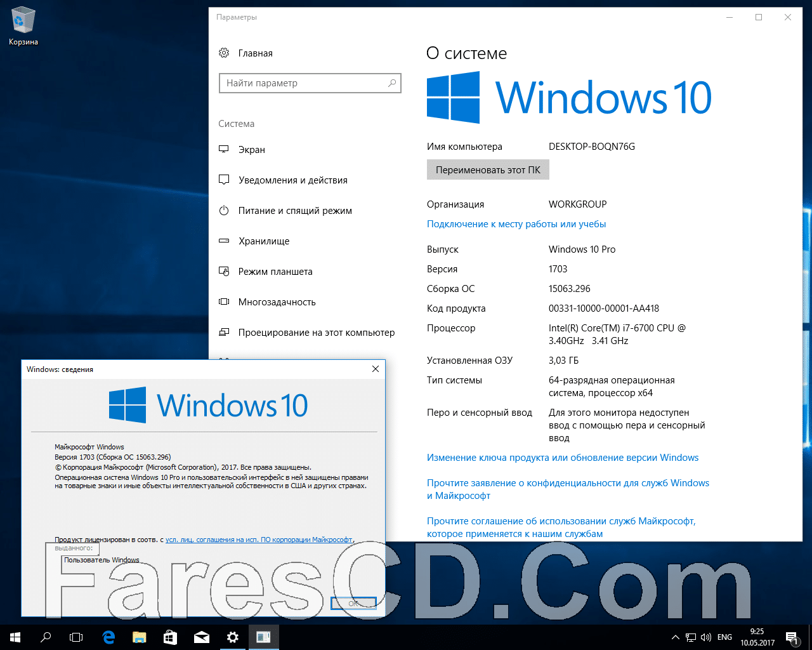Viewport: 812px width, 650px height.
Task: Click OS build value 15063.296 in Settings
Action: (570, 289)
